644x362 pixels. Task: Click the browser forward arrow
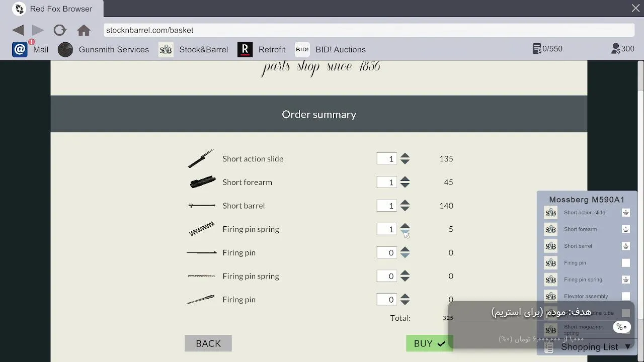point(38,30)
